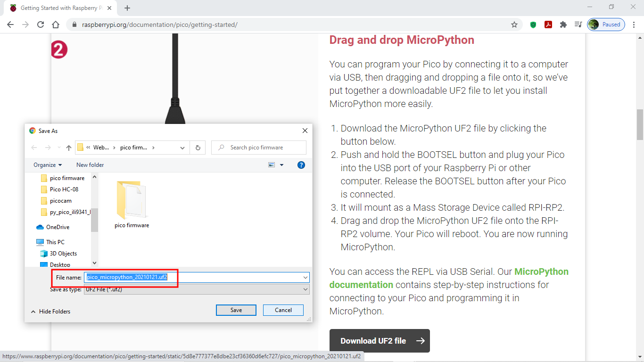Click the Save button
The width and height of the screenshot is (644, 362).
pos(236,310)
